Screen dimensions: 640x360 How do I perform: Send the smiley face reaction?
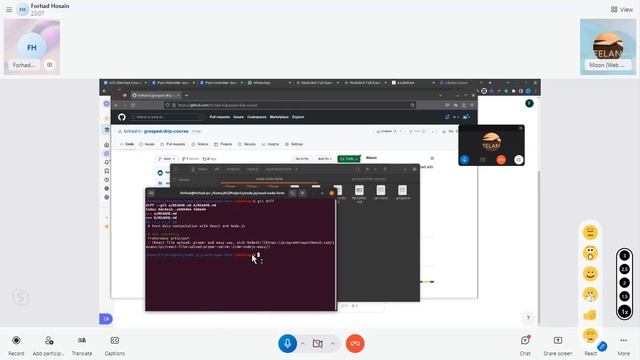[590, 274]
